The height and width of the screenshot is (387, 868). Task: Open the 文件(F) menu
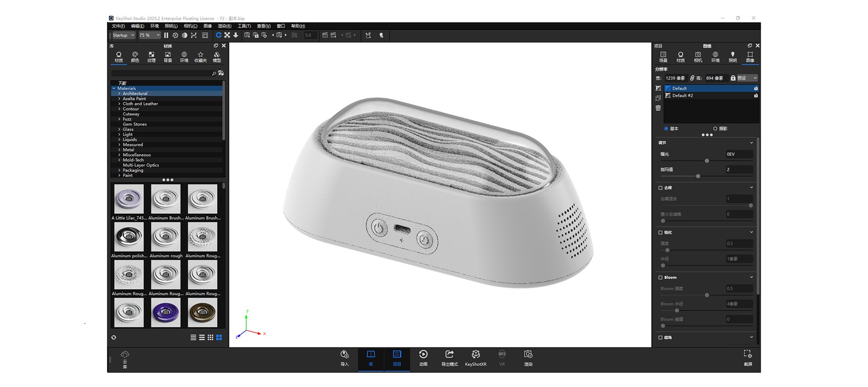click(x=118, y=26)
